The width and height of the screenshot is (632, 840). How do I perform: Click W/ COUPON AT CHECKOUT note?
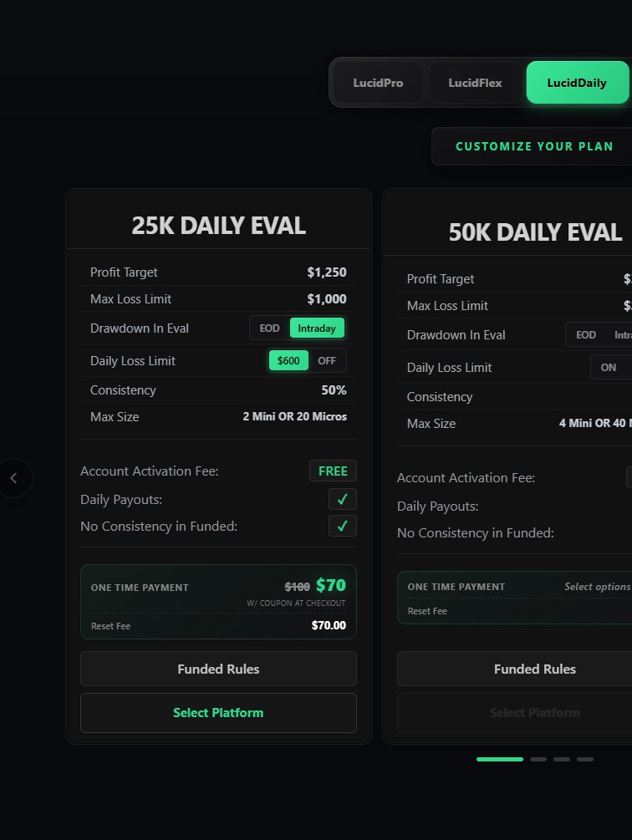[x=296, y=603]
